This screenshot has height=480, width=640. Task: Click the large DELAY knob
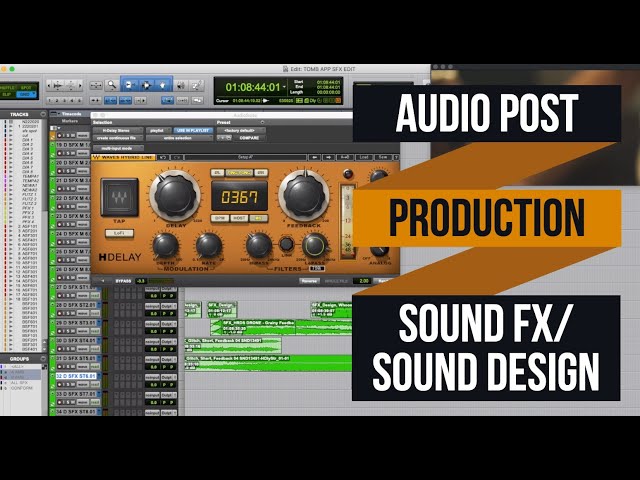point(175,196)
